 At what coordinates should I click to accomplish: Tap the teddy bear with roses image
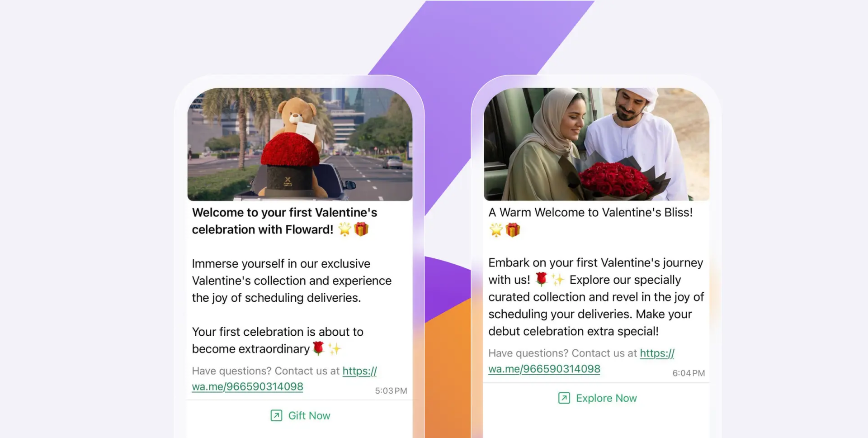coord(300,144)
